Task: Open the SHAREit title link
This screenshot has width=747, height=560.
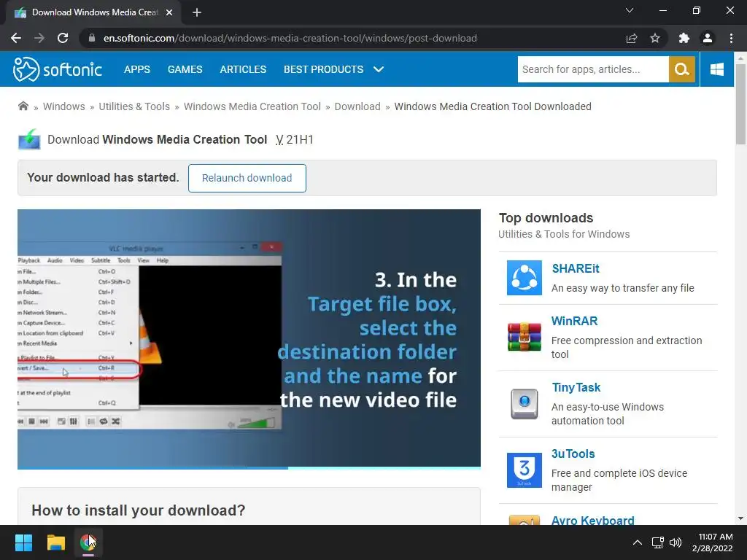Action: 576,268
